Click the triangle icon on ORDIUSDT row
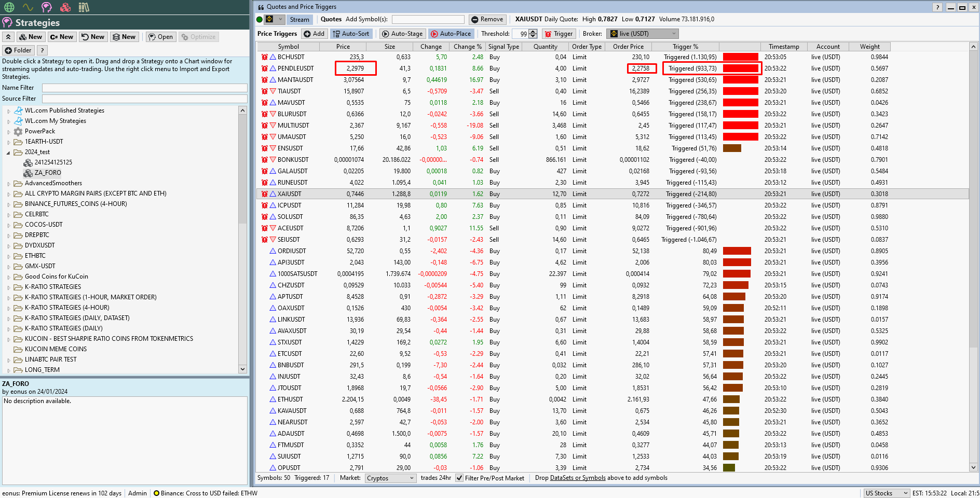This screenshot has height=498, width=980. pyautogui.click(x=273, y=251)
